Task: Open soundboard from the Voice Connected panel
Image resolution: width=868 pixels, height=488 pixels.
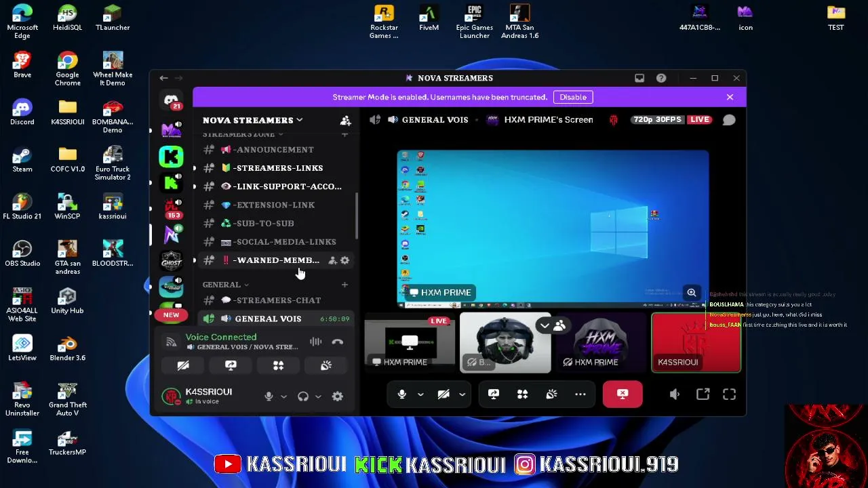Action: point(326,365)
